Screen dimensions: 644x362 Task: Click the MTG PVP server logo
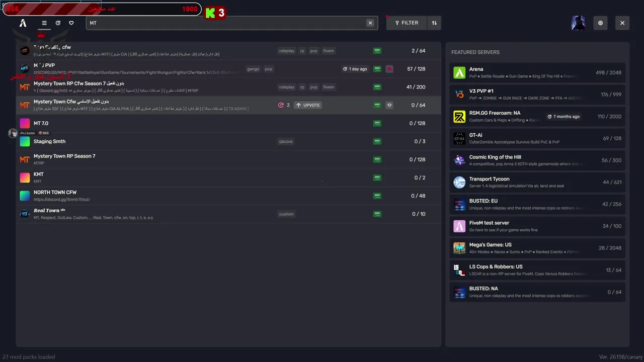pos(25,69)
